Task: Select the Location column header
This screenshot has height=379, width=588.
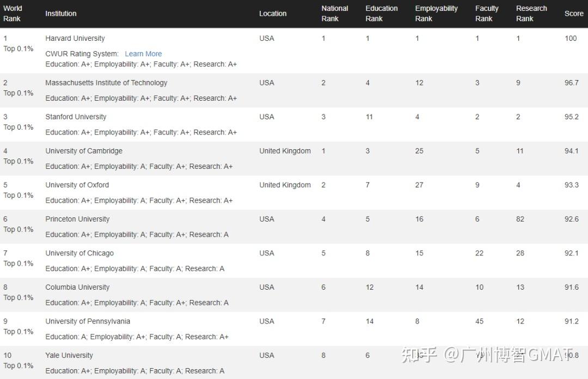Action: click(273, 14)
